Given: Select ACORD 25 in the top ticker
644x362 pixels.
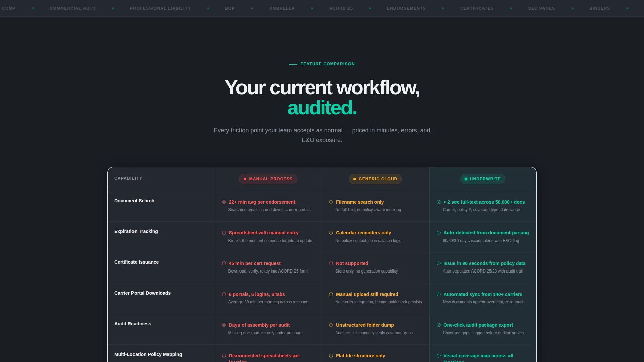Looking at the screenshot, I should 341,8.
